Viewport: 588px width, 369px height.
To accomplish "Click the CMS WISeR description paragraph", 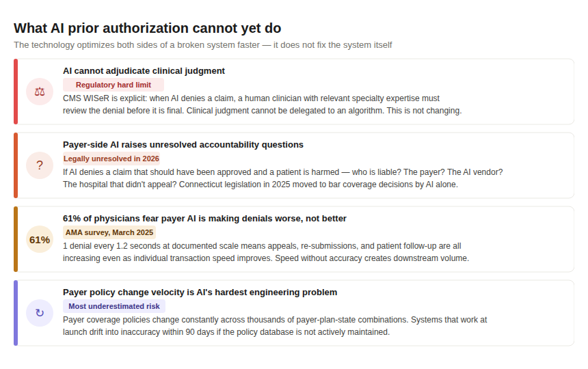I will (262, 105).
